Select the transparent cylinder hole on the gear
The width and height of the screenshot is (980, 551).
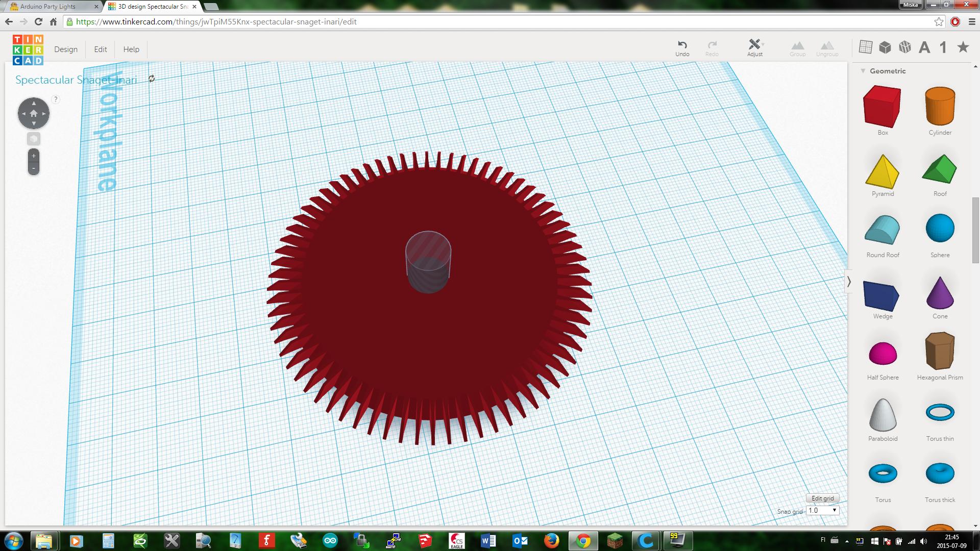click(428, 262)
